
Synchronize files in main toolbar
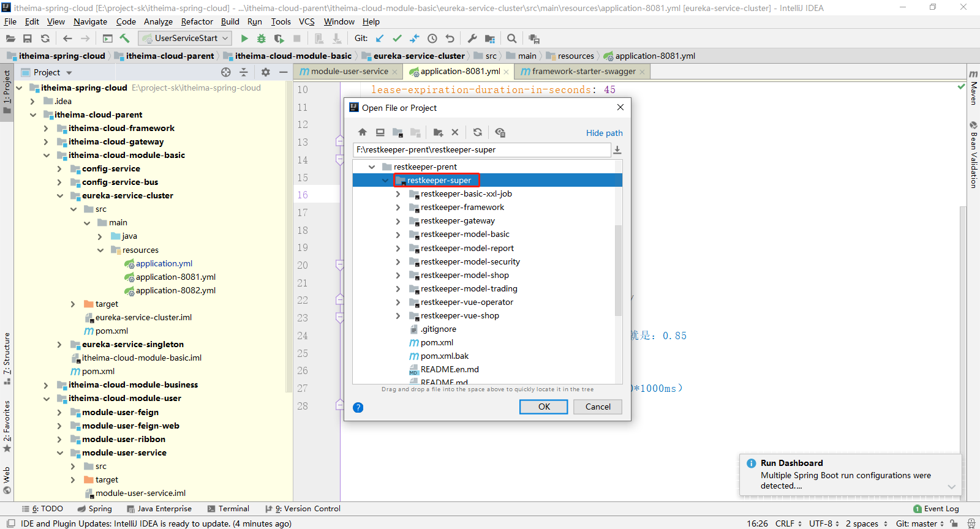(45, 39)
